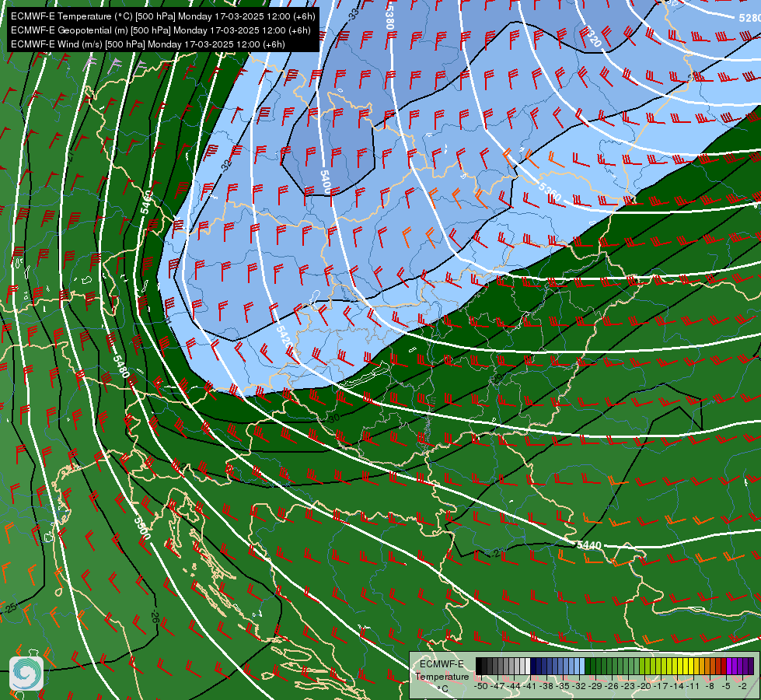Click the dark purple swatch at the legend's right end
Image resolution: width=761 pixels, height=700 pixels.
(751, 666)
